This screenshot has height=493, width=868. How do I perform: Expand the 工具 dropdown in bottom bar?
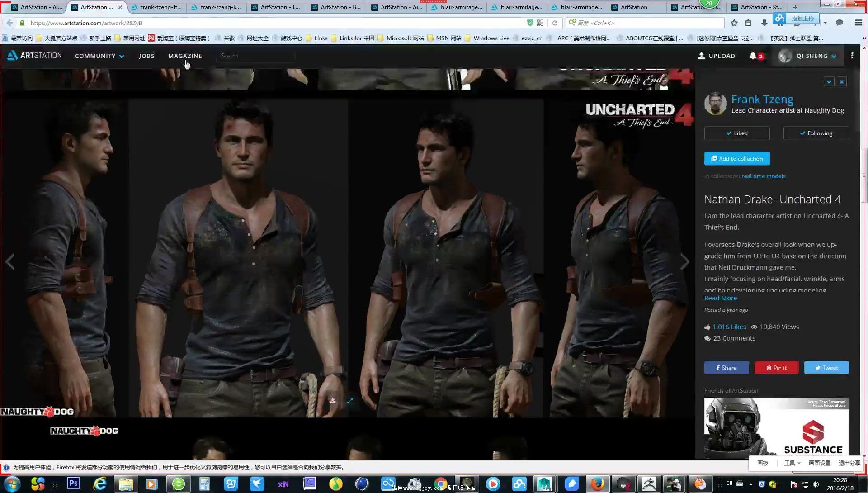(x=792, y=463)
